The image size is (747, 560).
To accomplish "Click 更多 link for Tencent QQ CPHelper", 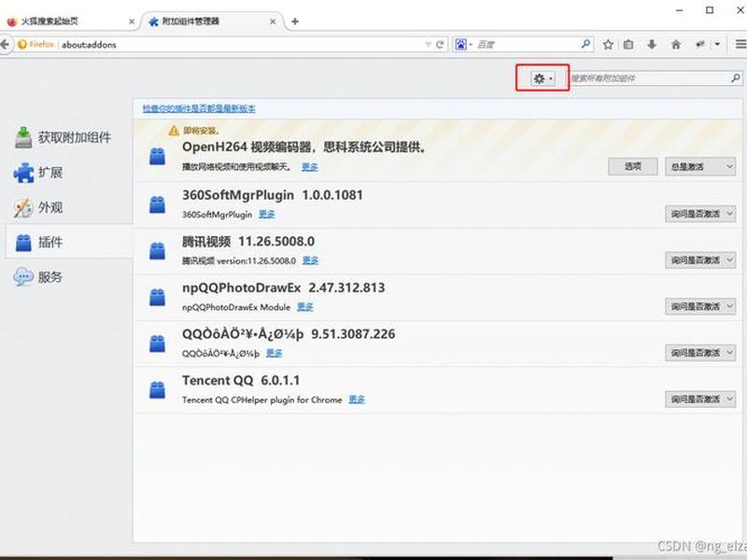I will pyautogui.click(x=357, y=399).
